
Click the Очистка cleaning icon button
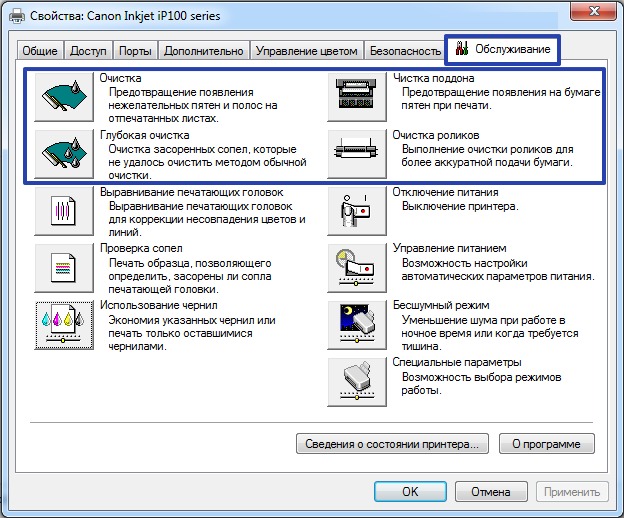pyautogui.click(x=64, y=97)
